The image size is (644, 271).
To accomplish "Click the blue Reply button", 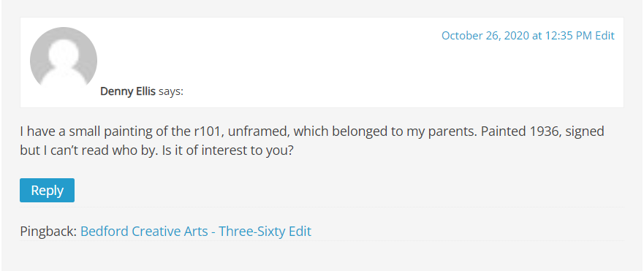I will tap(48, 190).
